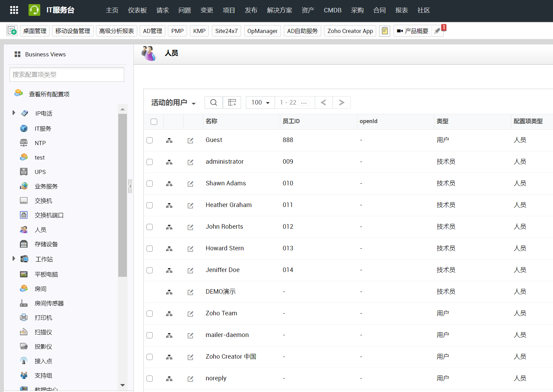Open the app launcher grid icon

(x=14, y=10)
